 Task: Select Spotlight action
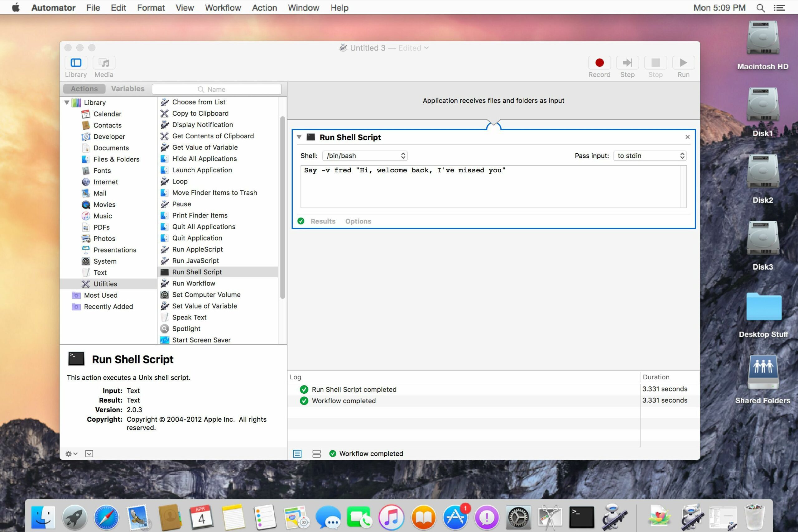186,329
